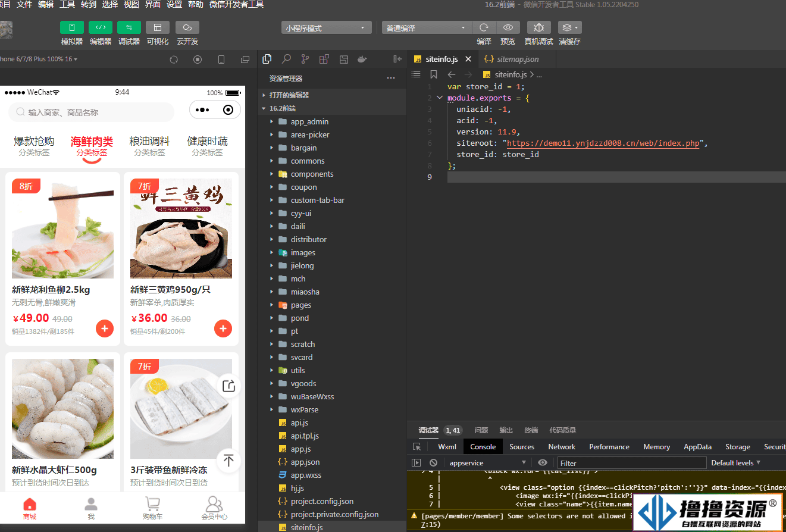786x532 pixels.
Task: Open the Wxml devtools tab
Action: click(447, 447)
